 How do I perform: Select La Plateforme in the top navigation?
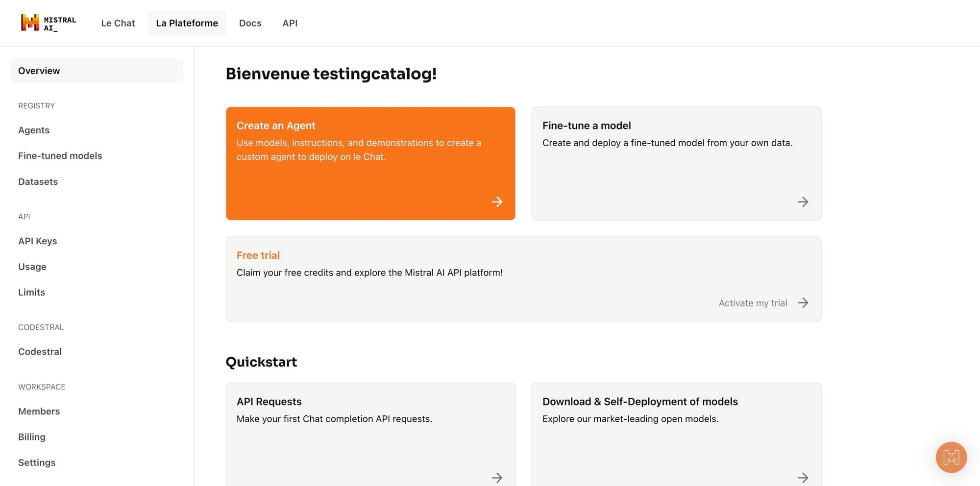click(187, 23)
